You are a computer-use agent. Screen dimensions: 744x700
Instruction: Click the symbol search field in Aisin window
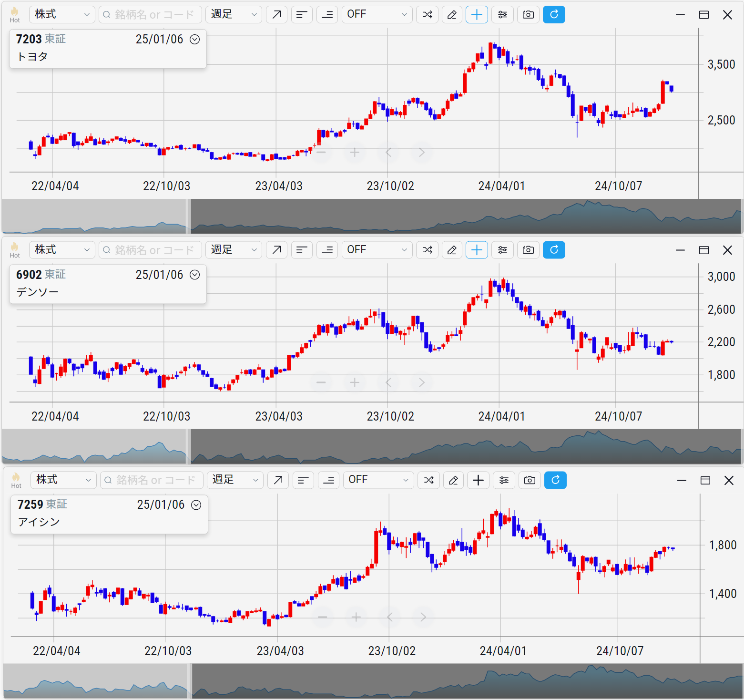[x=152, y=480]
